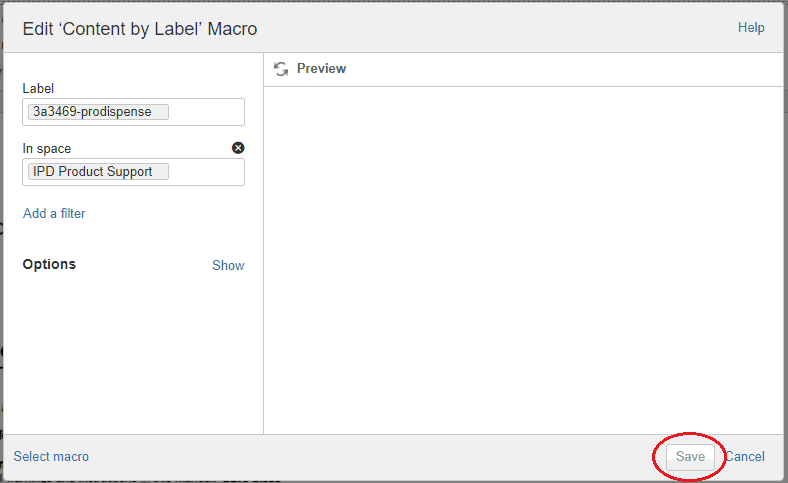This screenshot has width=788, height=483.
Task: Click the 'Label' field caption
Action: click(x=38, y=89)
